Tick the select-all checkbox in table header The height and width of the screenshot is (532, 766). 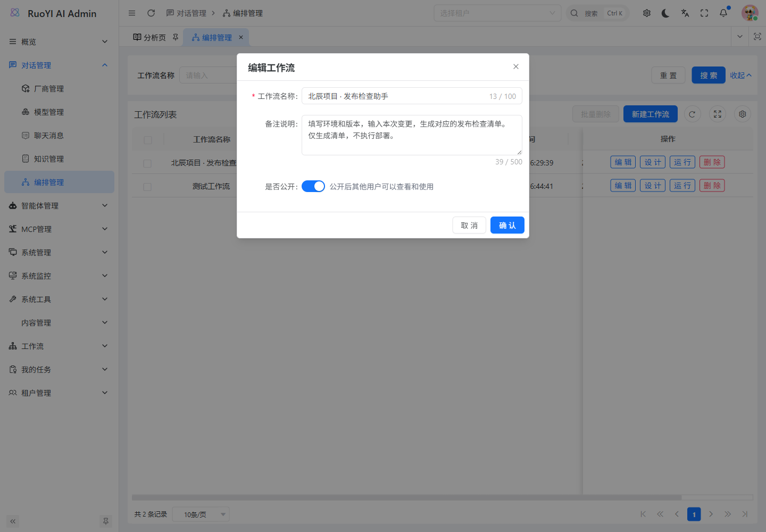148,140
